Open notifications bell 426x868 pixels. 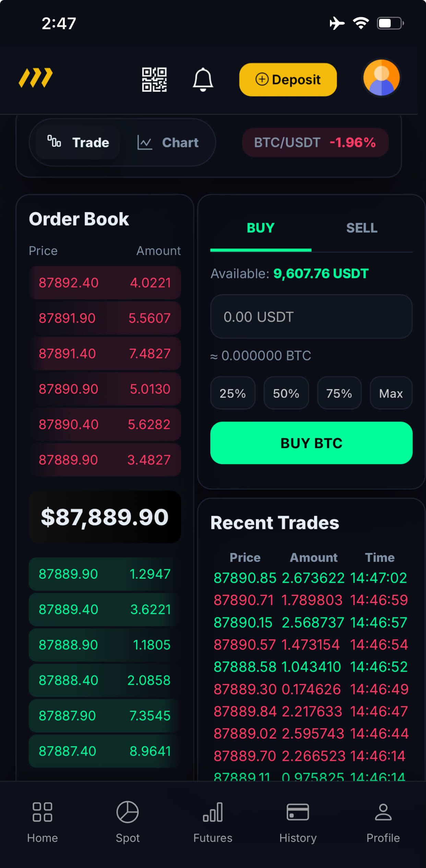tap(203, 79)
